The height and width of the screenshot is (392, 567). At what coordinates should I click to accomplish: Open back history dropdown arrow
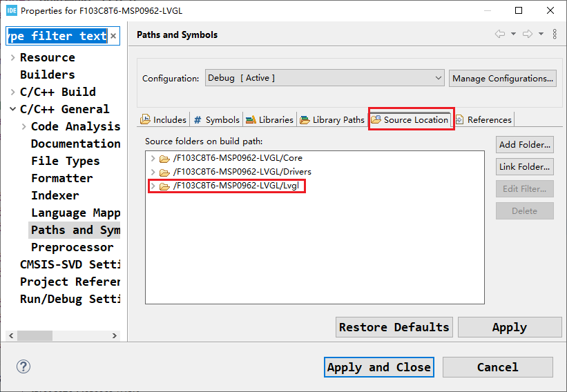513,34
